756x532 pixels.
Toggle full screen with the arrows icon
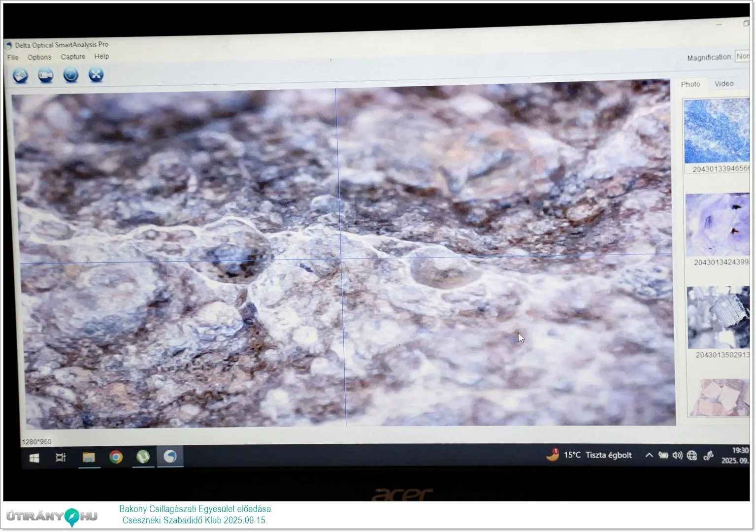96,75
